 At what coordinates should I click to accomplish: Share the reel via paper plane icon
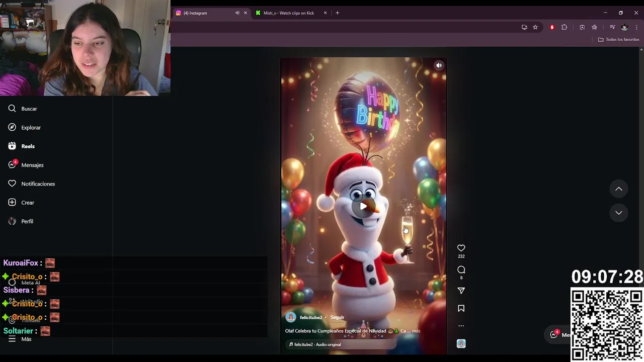point(461,291)
